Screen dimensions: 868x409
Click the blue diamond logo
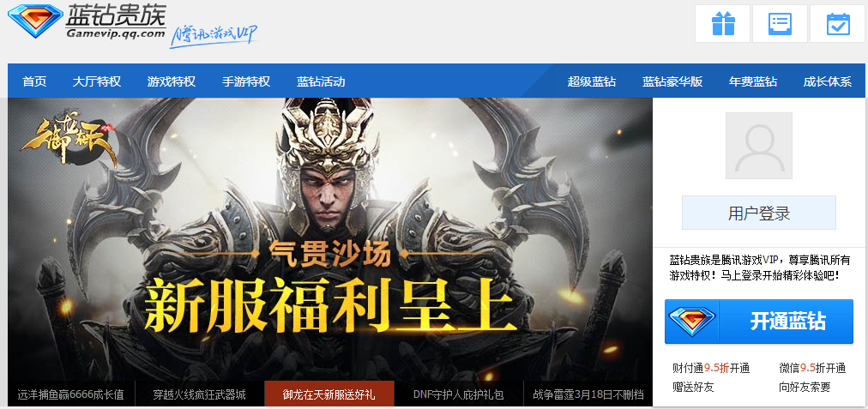point(34,21)
